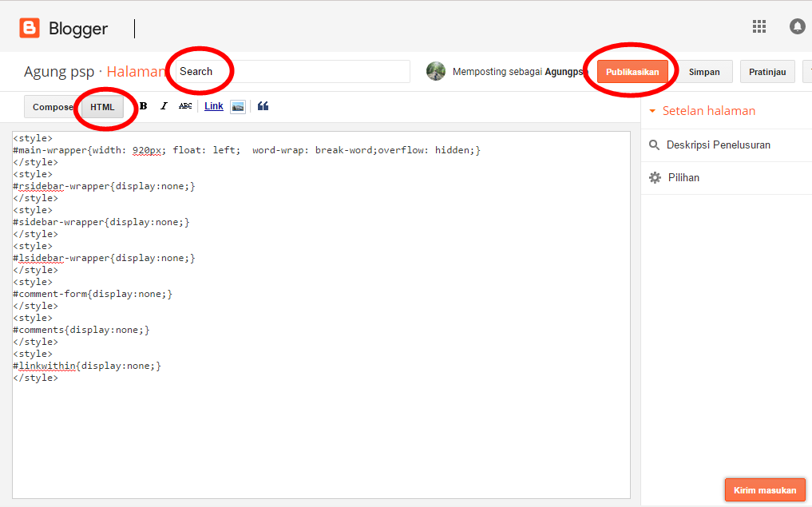Insert a blockquote with the quote icon

pos(263,106)
